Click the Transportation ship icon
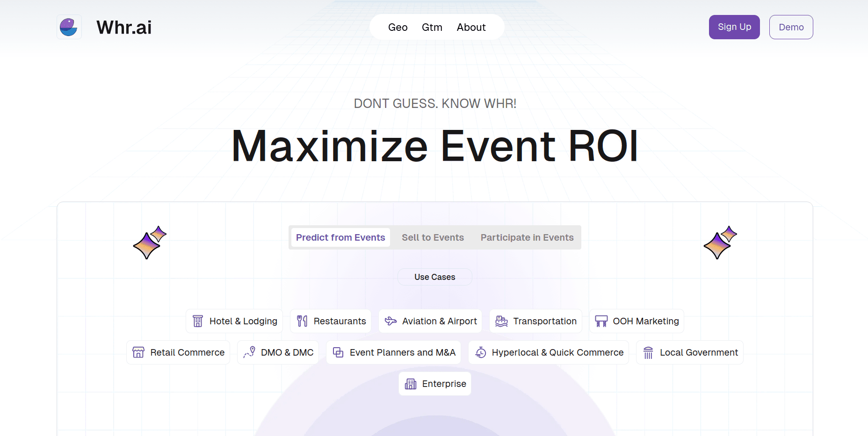868x436 pixels. click(501, 321)
